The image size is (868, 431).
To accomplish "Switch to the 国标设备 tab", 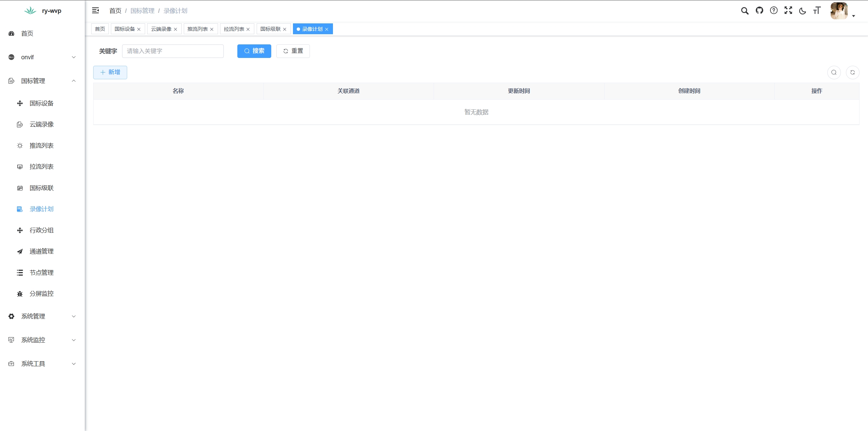I will (x=125, y=29).
